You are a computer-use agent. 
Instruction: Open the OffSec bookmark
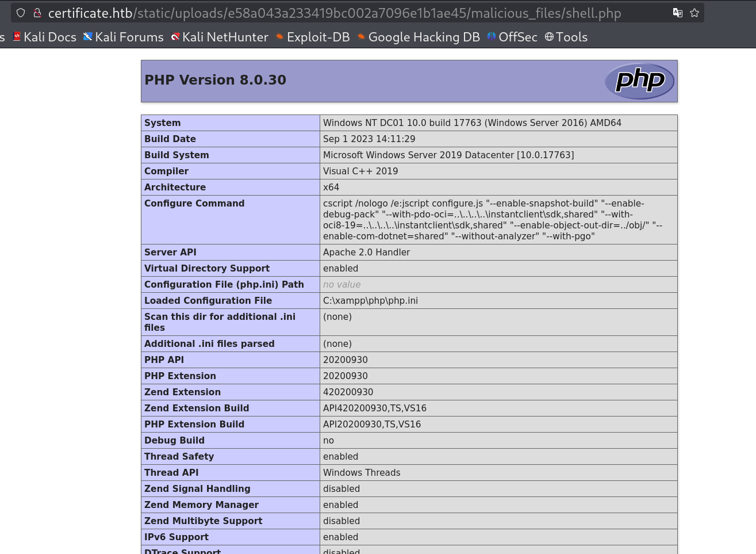tap(512, 37)
